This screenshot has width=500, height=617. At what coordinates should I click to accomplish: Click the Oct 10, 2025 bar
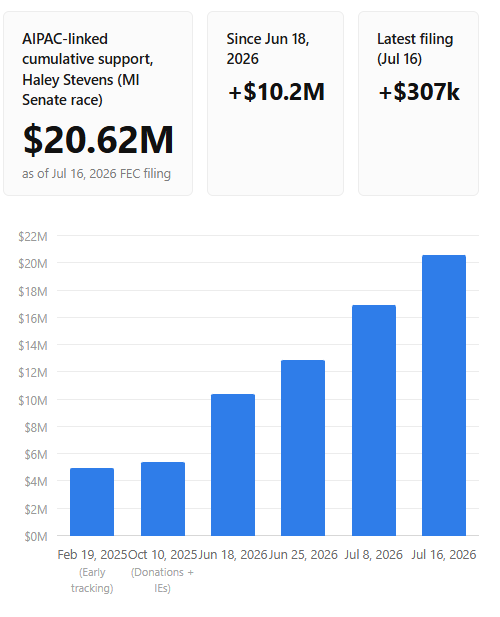point(163,499)
